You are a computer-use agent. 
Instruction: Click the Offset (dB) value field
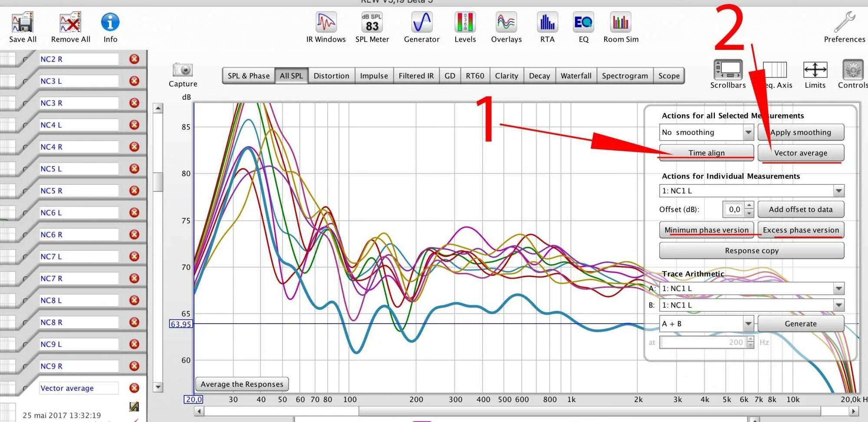734,209
